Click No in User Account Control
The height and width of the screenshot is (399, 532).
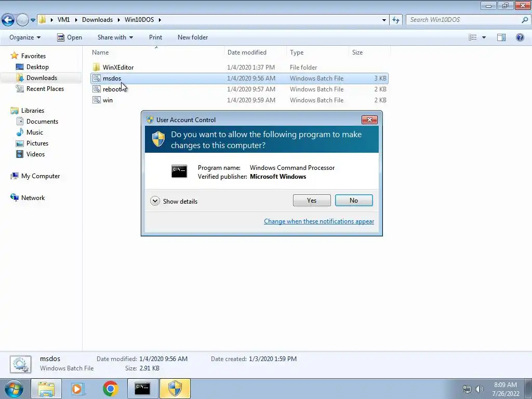(x=354, y=201)
